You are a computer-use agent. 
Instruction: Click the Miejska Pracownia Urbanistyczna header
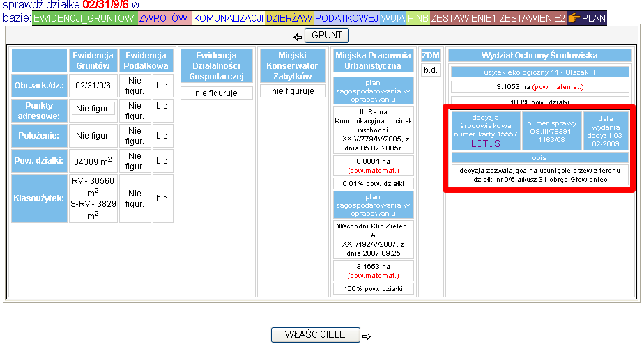pyautogui.click(x=374, y=61)
